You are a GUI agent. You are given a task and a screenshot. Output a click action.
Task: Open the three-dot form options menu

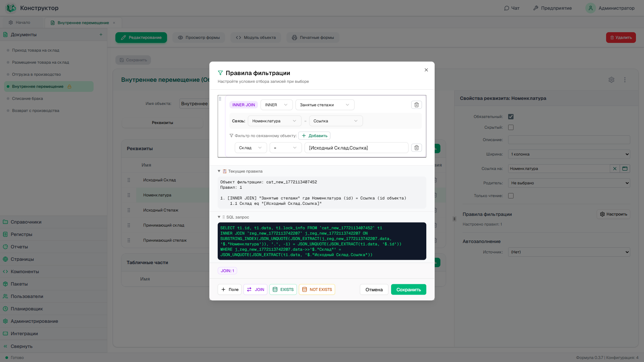pyautogui.click(x=625, y=80)
